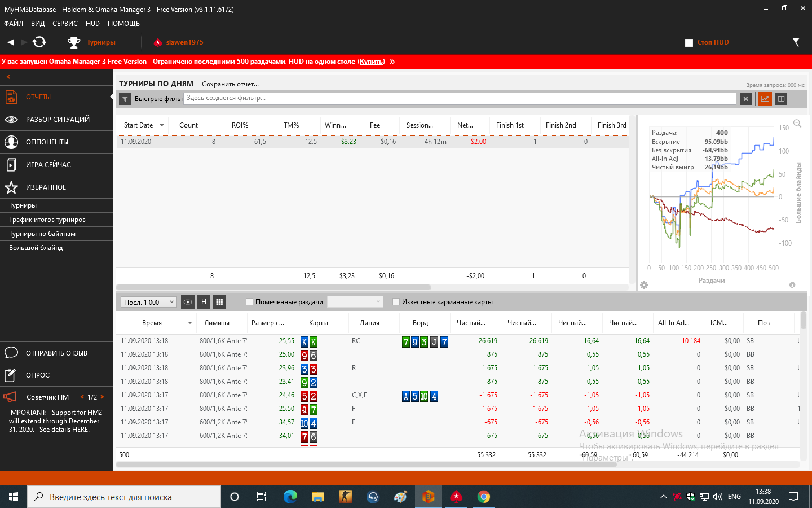Open the ОТЧЕТЫ section
812x508 pixels.
[56, 97]
